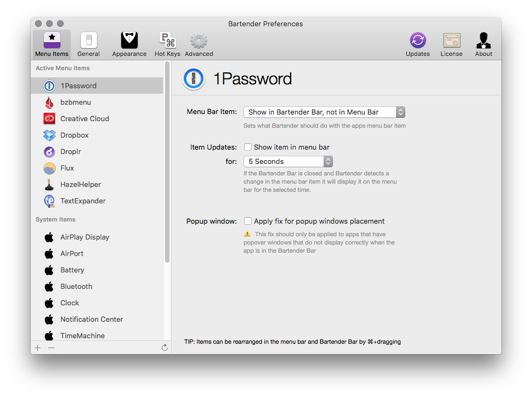Click the sidebar vertical scrollbar
The image size is (532, 398).
coord(167,162)
